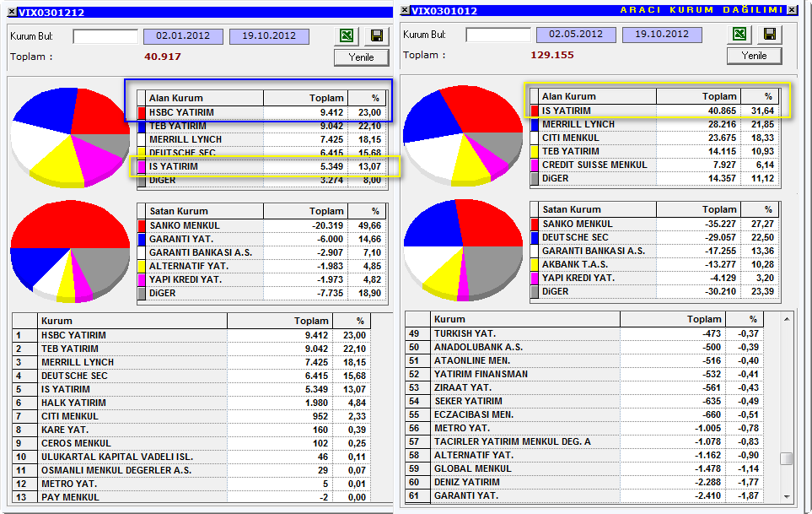Image resolution: width=812 pixels, height=514 pixels.
Task: Click Satan Kurum pie chart in VIX0301012
Action: pos(464,249)
